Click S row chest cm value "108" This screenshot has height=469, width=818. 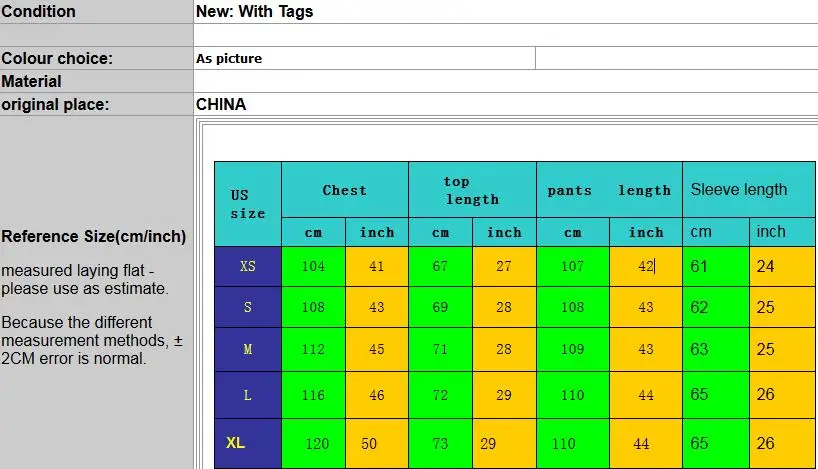click(313, 307)
